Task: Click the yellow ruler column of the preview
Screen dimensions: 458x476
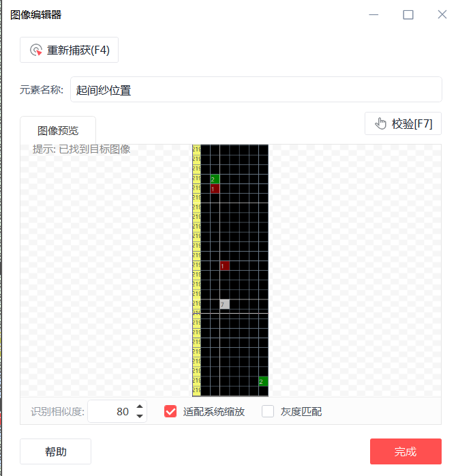Action: 196,271
